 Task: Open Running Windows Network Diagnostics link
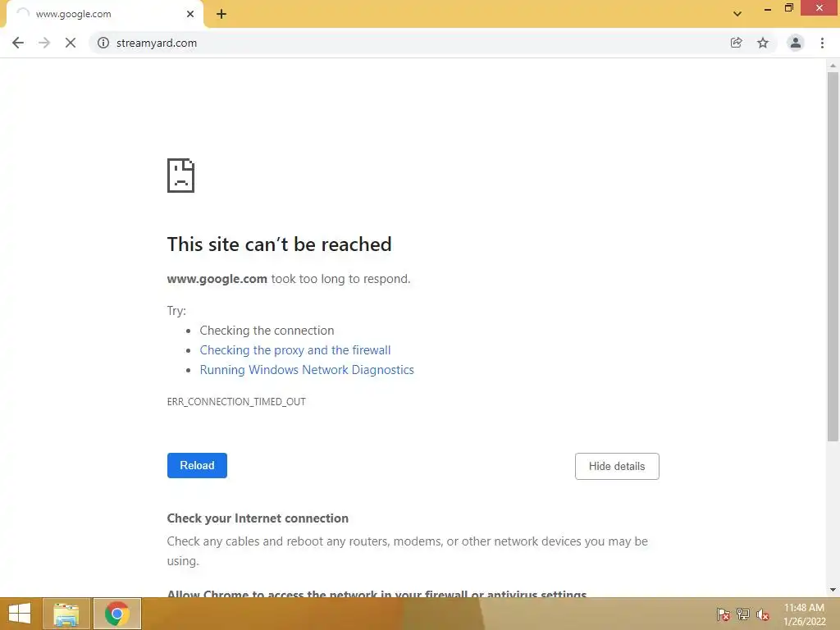tap(307, 370)
